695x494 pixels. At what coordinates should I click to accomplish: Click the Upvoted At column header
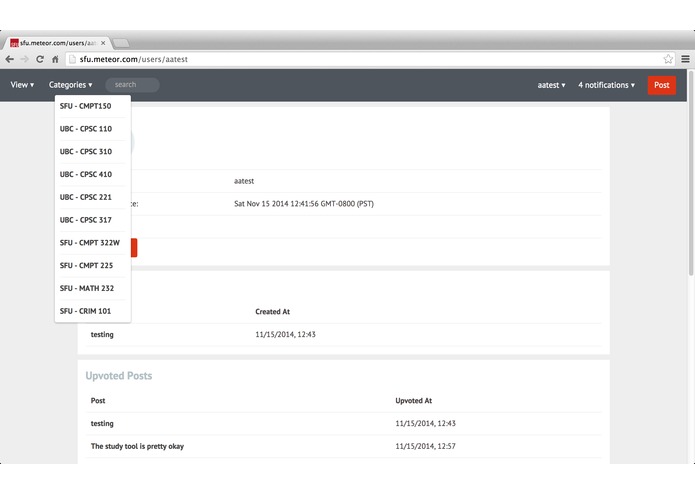click(414, 401)
